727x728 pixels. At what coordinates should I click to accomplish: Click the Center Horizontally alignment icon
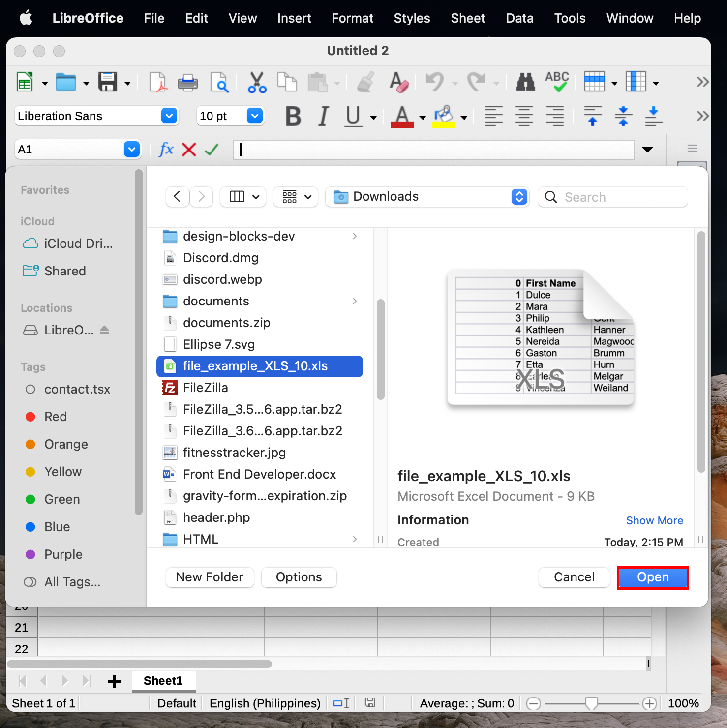[x=524, y=117]
